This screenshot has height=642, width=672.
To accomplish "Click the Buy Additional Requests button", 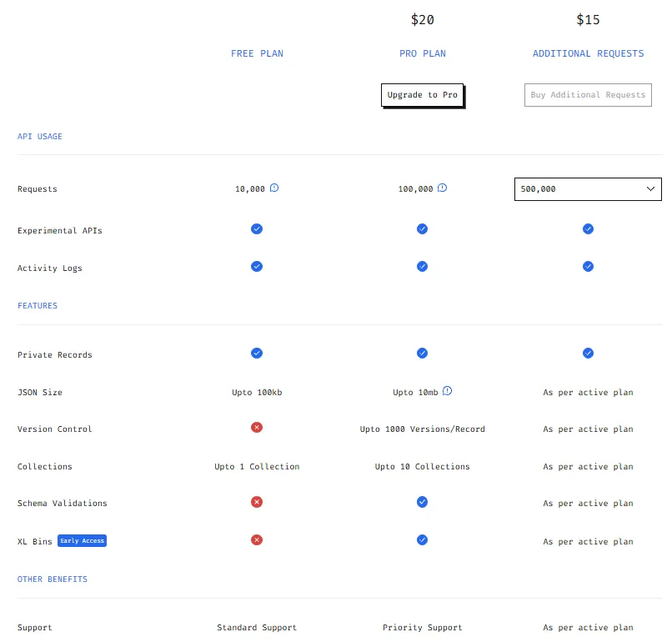I will click(x=588, y=94).
